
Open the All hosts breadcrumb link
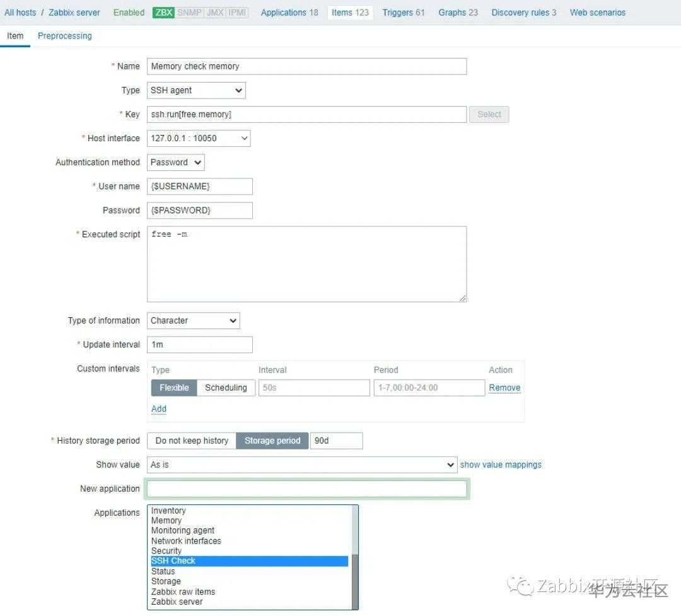point(20,13)
